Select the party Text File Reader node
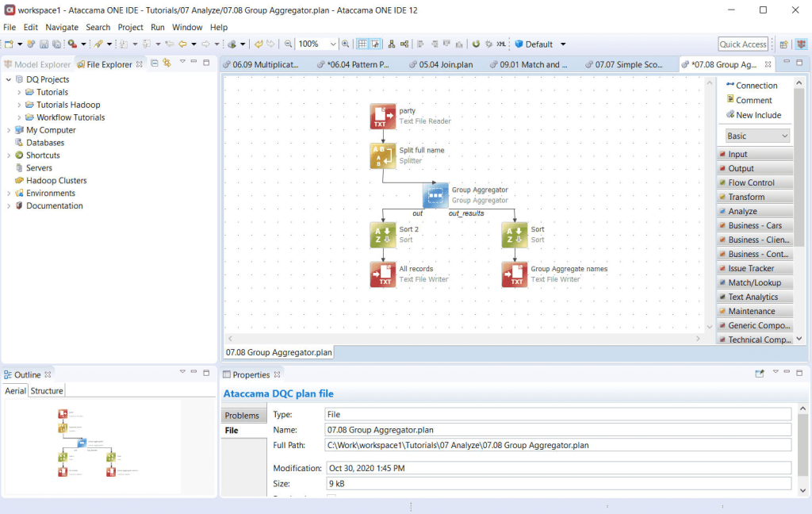The image size is (812, 514). 385,116
